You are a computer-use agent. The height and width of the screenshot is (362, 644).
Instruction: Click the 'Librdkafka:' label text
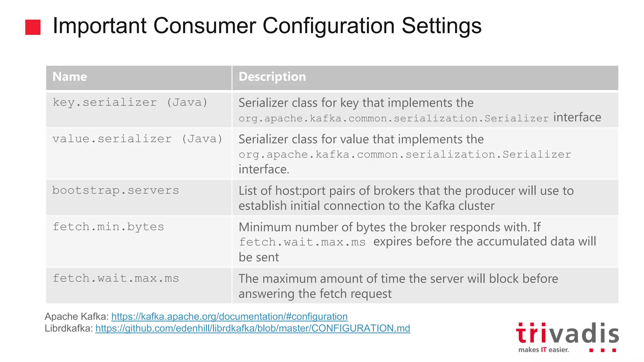point(69,328)
